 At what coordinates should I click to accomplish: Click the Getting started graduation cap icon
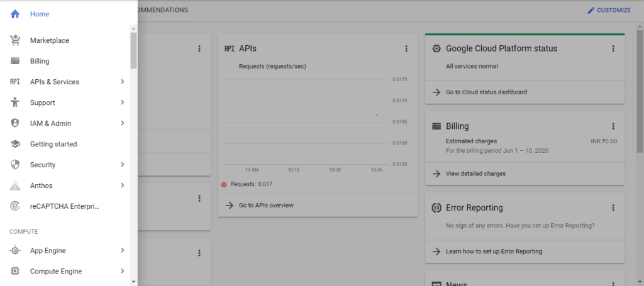(15, 144)
